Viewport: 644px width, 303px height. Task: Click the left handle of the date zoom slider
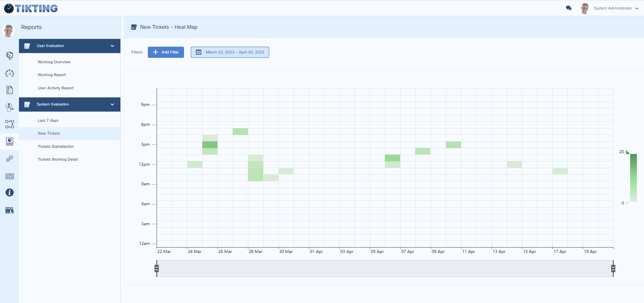coord(157,269)
